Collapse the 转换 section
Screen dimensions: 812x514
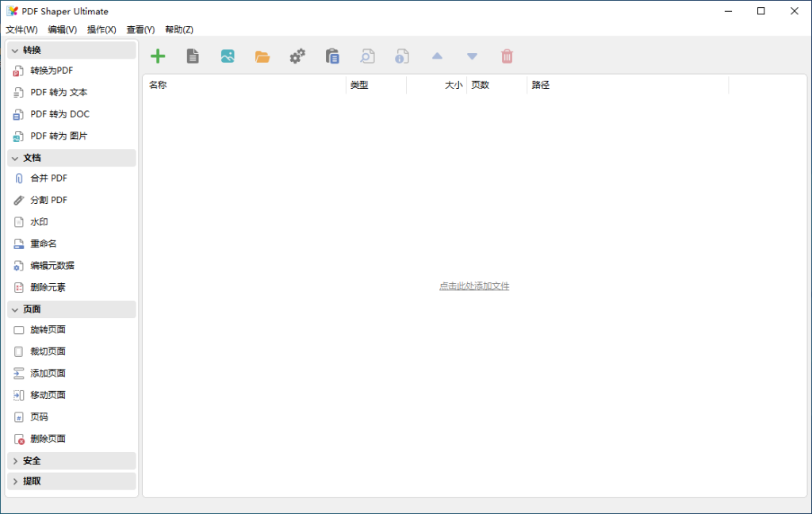click(x=72, y=50)
